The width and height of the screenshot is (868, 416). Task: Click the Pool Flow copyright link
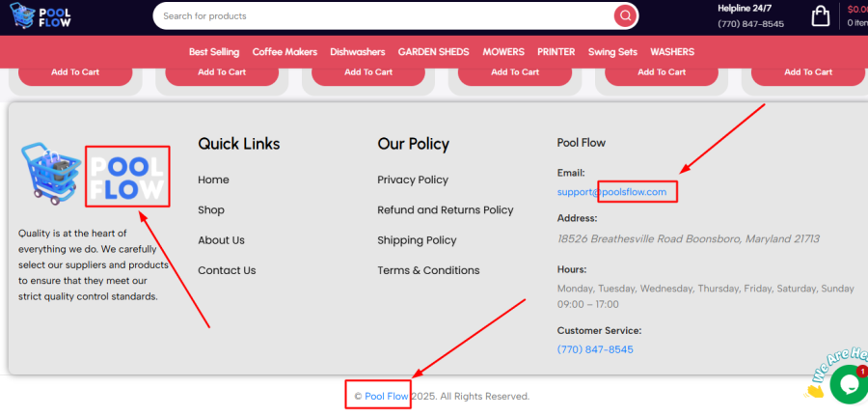tap(386, 396)
